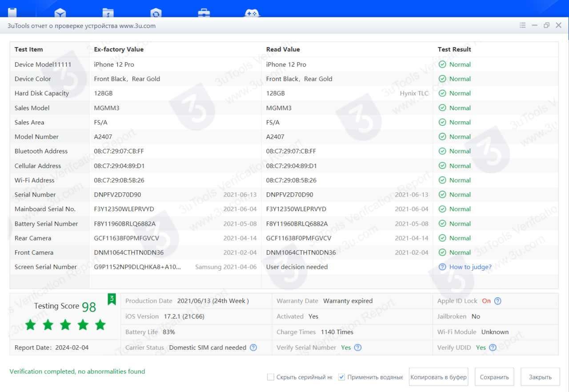Click the Apple ID Lock On status
Image resolution: width=569 pixels, height=392 pixels.
(486, 301)
